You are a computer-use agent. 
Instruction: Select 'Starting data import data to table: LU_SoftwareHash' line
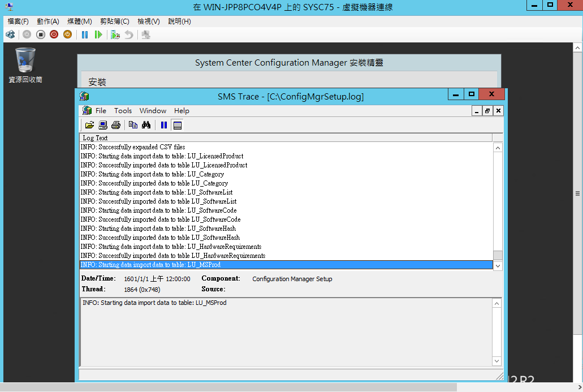[x=286, y=229]
